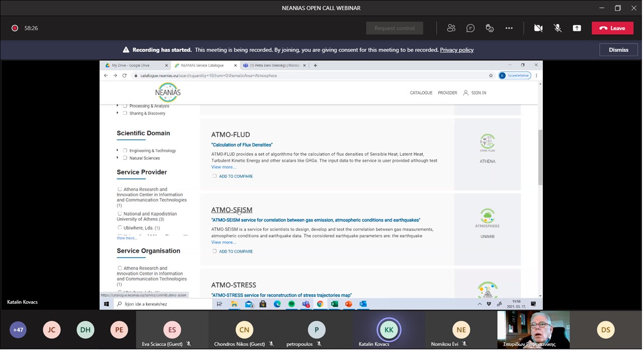Show the +47 more participants
This screenshot has width=644, height=362.
18,330
